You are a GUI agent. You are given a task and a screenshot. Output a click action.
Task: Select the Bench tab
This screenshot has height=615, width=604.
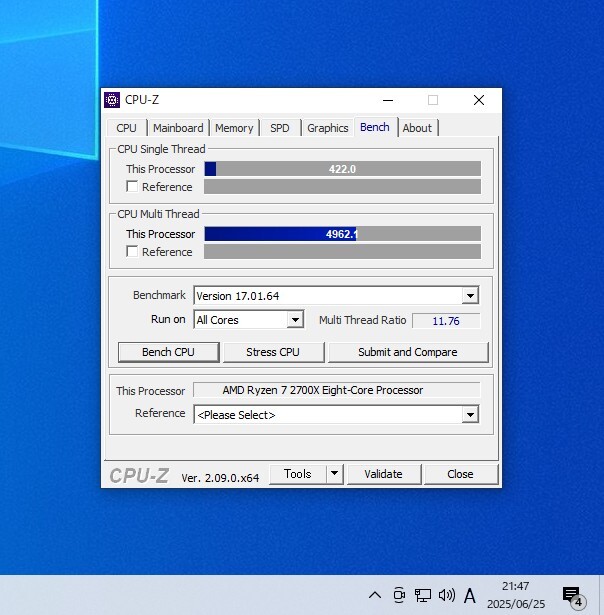pos(375,127)
